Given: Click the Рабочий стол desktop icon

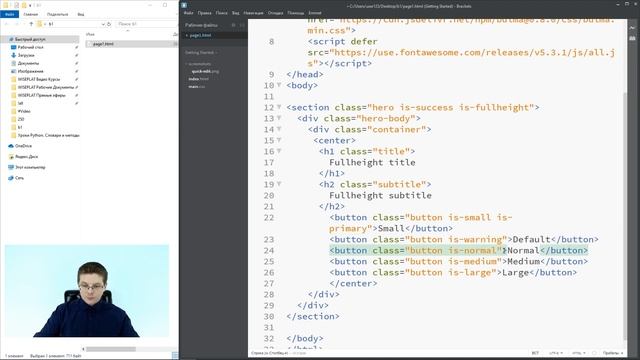Looking at the screenshot, I should click(x=13, y=47).
